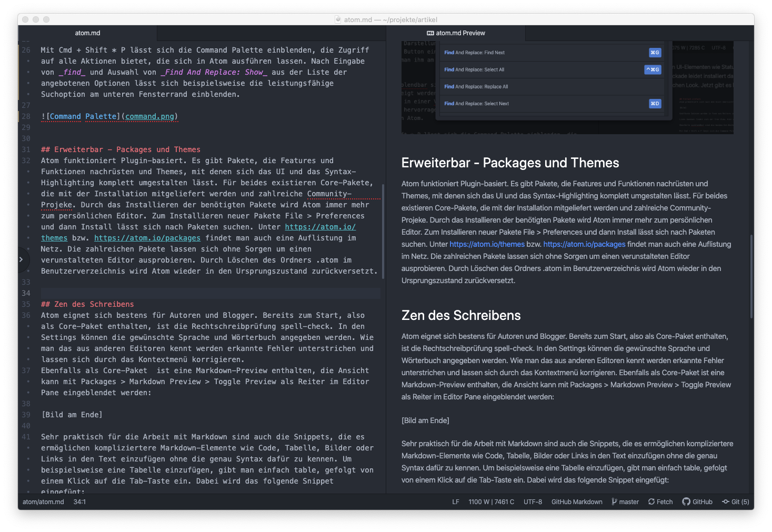Click the markdown icon on Preview tab

click(430, 33)
